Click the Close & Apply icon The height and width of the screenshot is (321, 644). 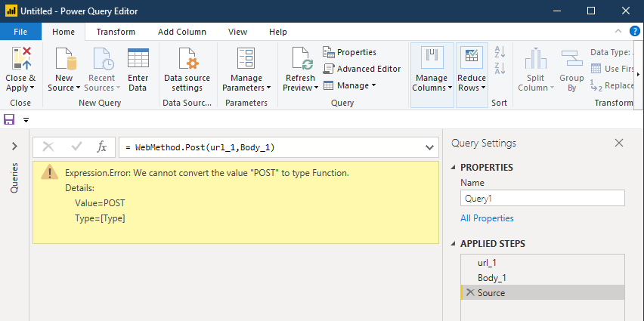click(x=20, y=59)
